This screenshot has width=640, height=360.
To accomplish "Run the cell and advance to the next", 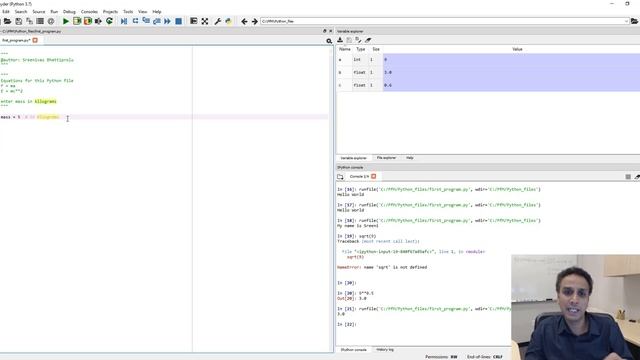I will (x=88, y=21).
